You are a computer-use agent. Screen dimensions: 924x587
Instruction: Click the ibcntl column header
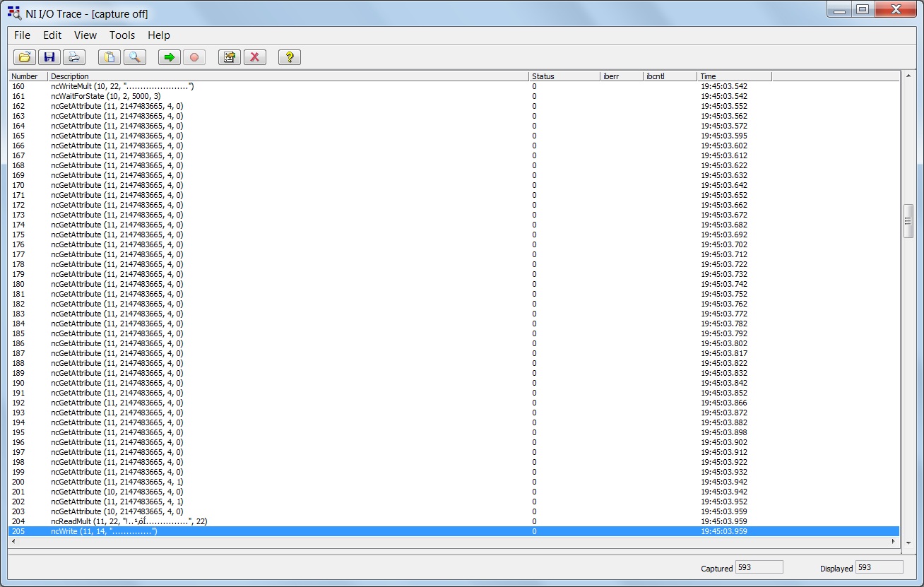pyautogui.click(x=670, y=76)
